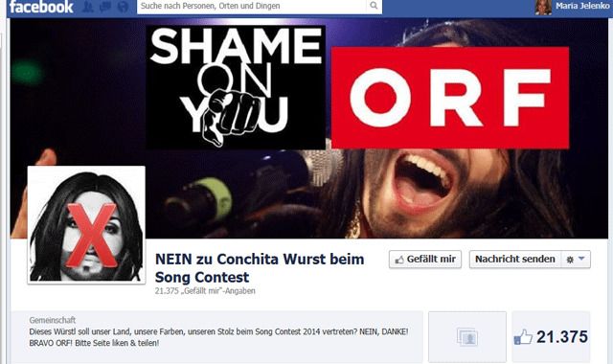The image size is (613, 364).
Task: Open the 21.375 Gefällt mir-Angaben link
Action: 205,291
